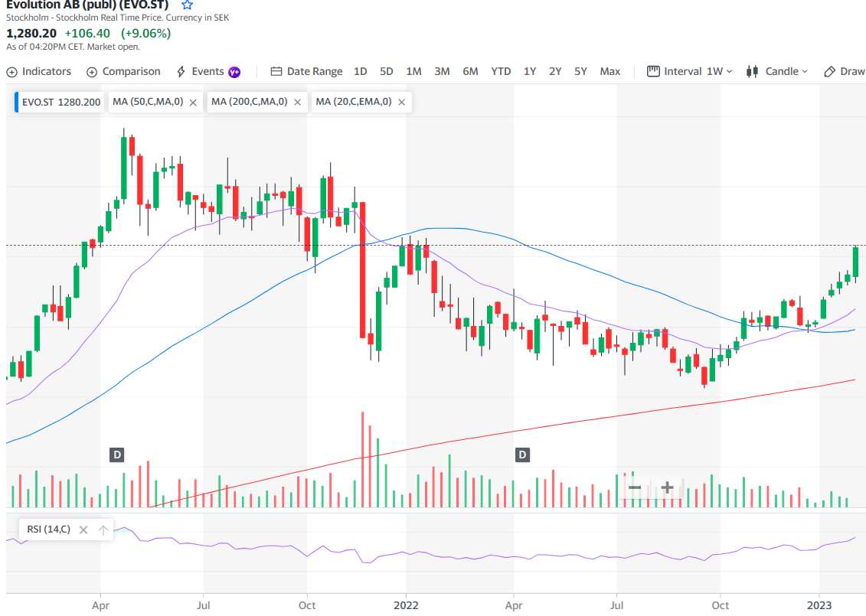Zoom in the chart with plus button
The width and height of the screenshot is (866, 616).
[x=667, y=487]
